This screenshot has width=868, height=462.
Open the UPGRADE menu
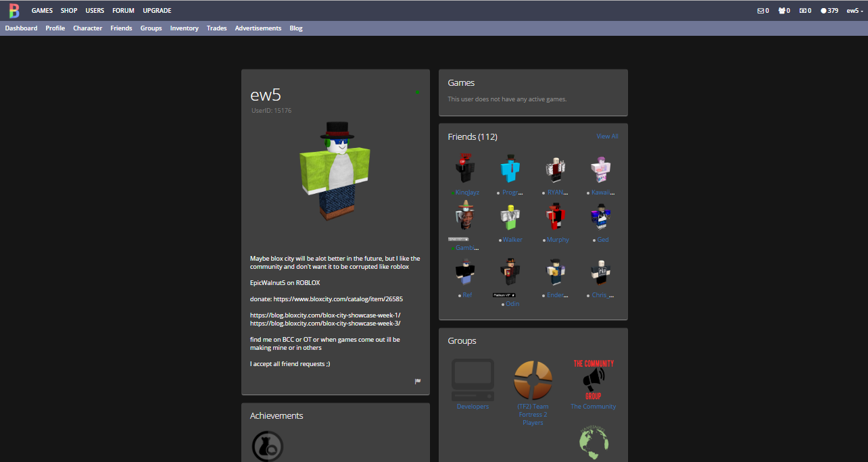(157, 11)
